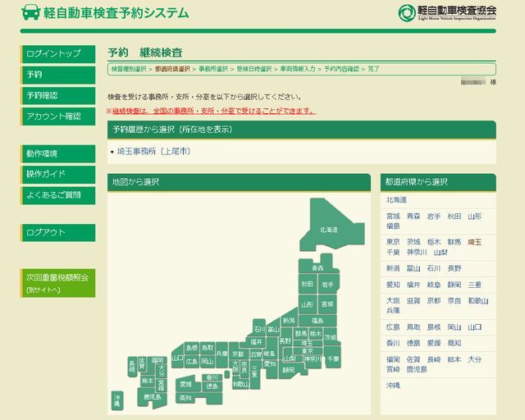Select 愛知 from the prefecture list
Viewport: 525px width, 420px height.
pyautogui.click(x=393, y=285)
